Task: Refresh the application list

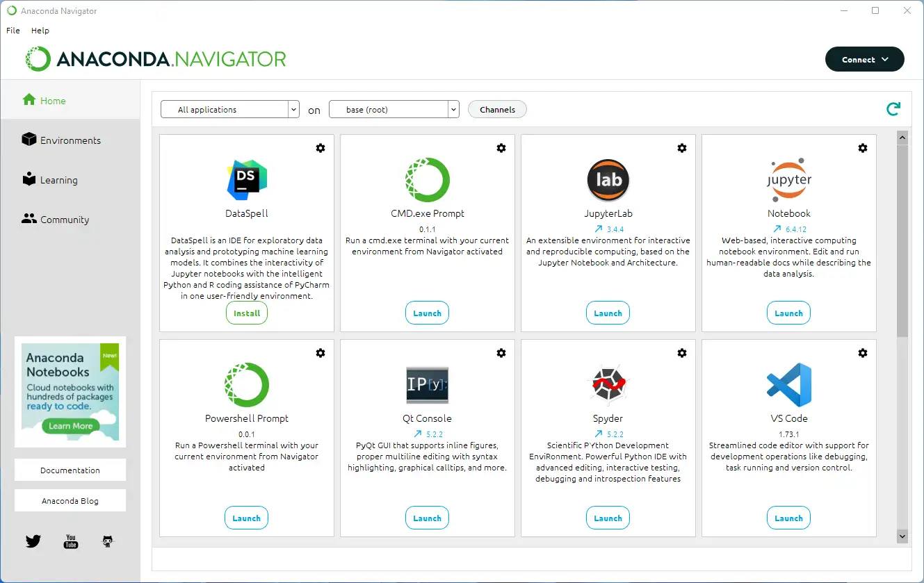Action: point(893,108)
